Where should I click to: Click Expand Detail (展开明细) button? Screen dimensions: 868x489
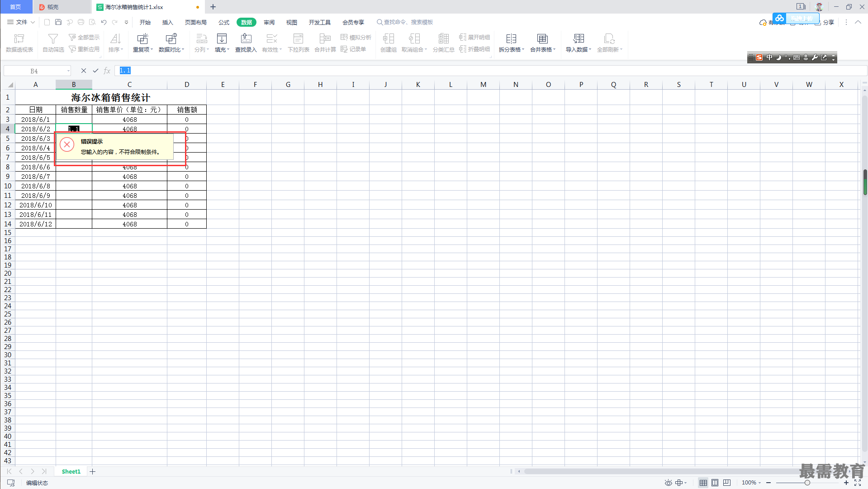click(x=474, y=37)
